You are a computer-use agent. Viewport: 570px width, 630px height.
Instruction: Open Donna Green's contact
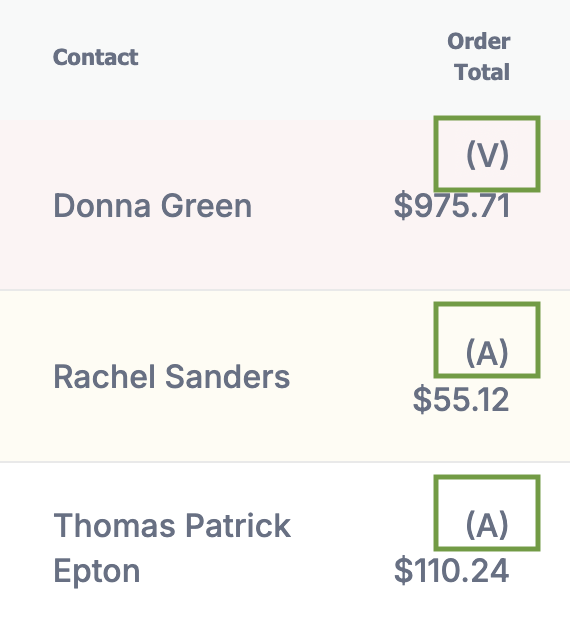click(153, 206)
